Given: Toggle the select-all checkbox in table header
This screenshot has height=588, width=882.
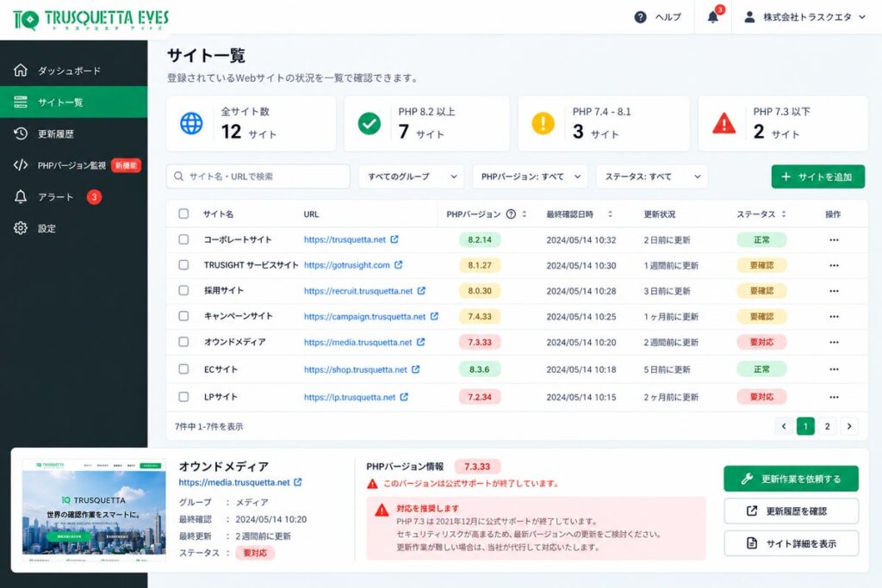Looking at the screenshot, I should coord(183,214).
